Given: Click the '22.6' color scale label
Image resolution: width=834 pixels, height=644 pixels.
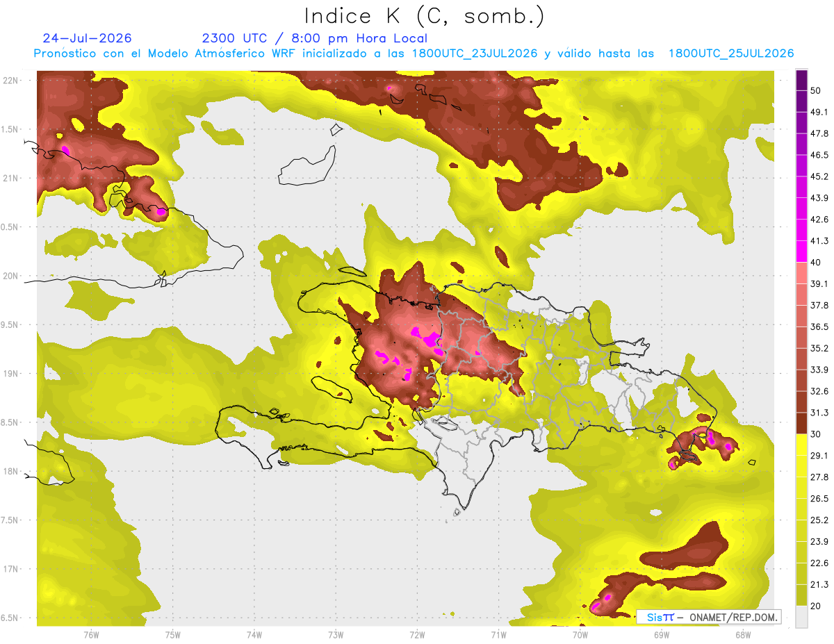Looking at the screenshot, I should (x=819, y=563).
